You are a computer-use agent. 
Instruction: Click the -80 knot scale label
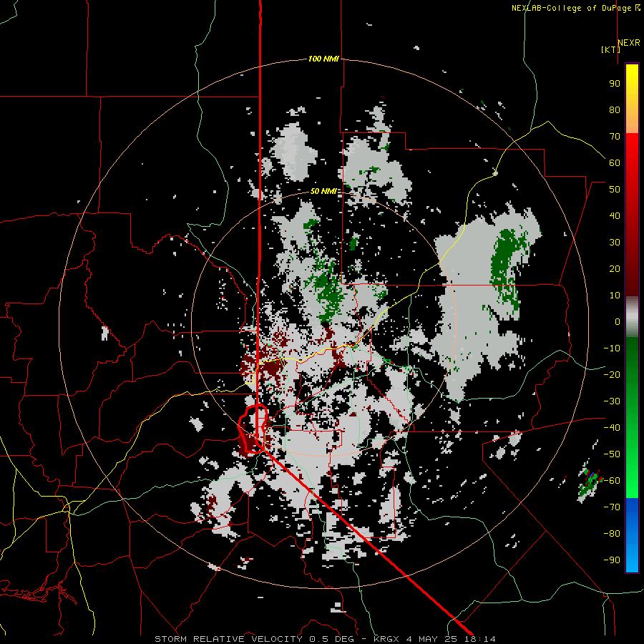612,534
